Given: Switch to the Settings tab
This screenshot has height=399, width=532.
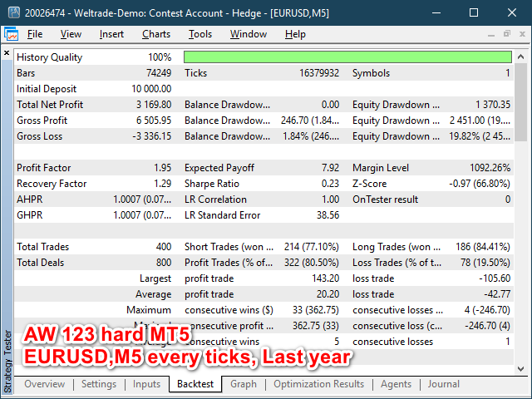Looking at the screenshot, I should click(99, 384).
